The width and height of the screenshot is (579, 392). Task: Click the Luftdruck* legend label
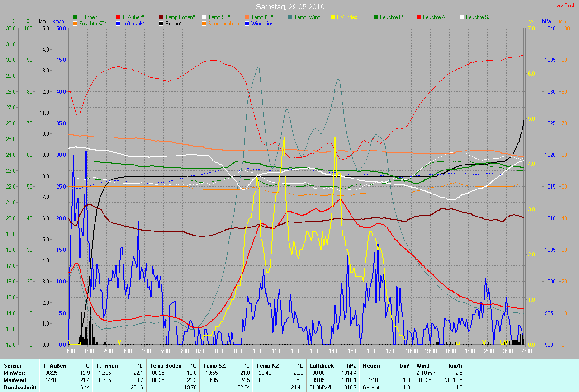click(x=134, y=23)
